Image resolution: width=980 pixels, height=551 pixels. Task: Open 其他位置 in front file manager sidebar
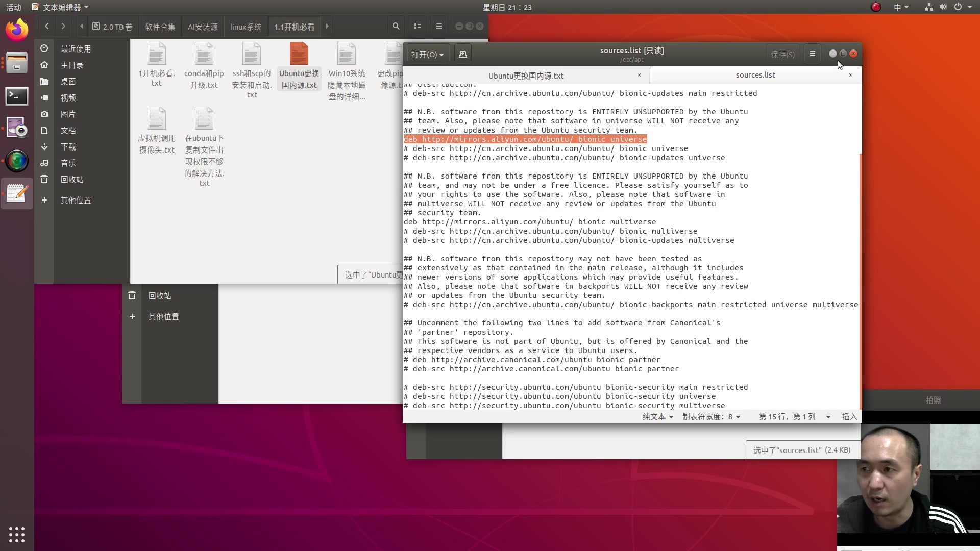[76, 200]
